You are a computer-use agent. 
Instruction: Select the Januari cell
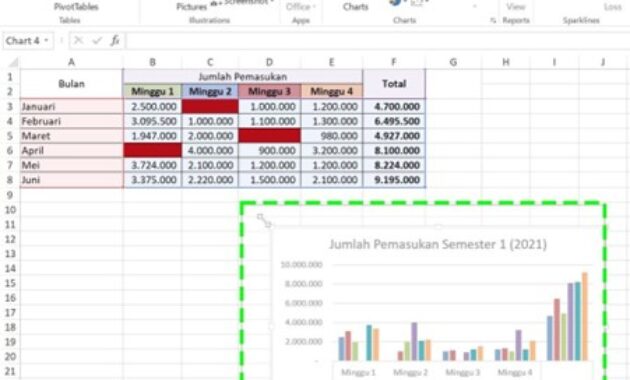pyautogui.click(x=71, y=106)
